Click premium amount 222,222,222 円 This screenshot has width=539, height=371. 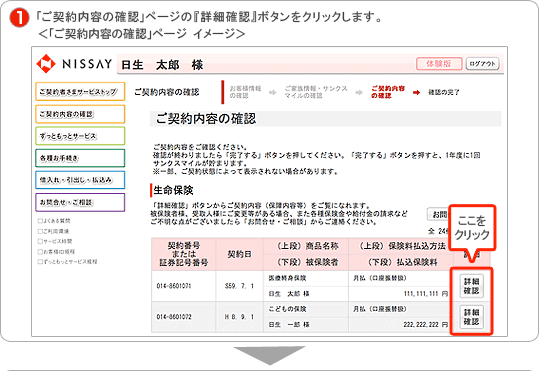[x=426, y=325]
